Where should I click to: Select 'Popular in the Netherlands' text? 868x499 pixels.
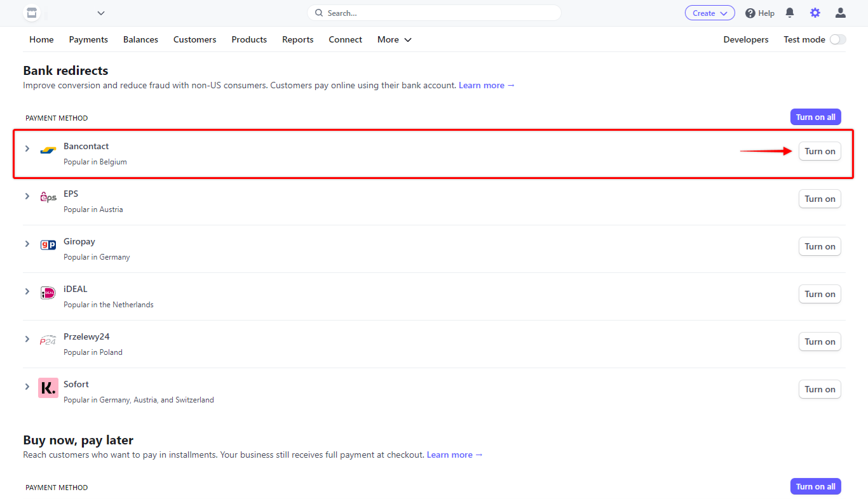tap(109, 305)
